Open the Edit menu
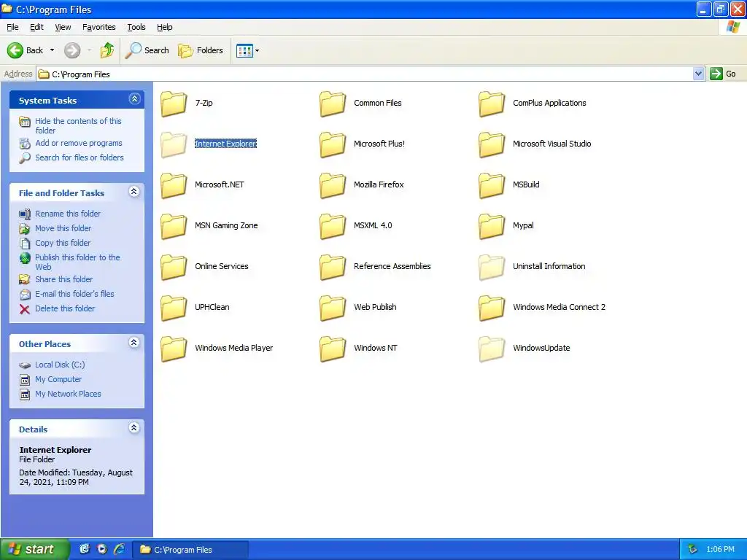The width and height of the screenshot is (747, 560). tap(36, 27)
